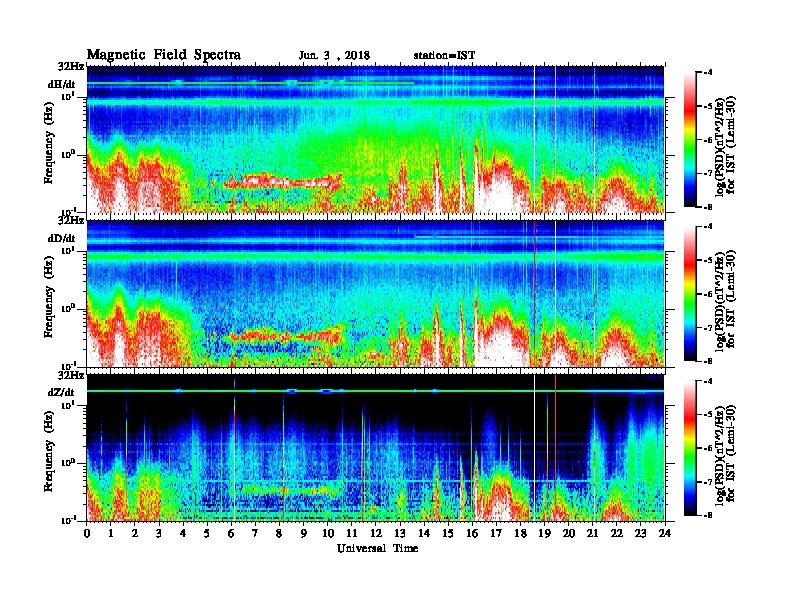Click the middle panel 'Frequency (Hz)' axis label
The width and height of the screenshot is (792, 612).
coord(48,297)
